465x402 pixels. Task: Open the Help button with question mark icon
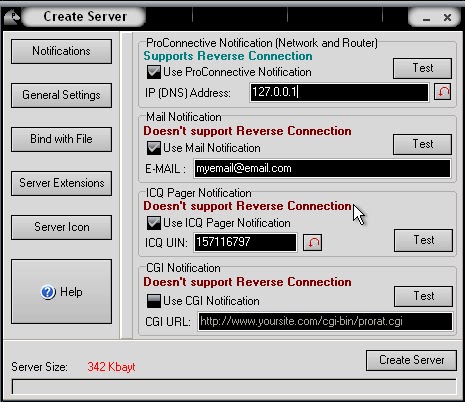pyautogui.click(x=61, y=292)
